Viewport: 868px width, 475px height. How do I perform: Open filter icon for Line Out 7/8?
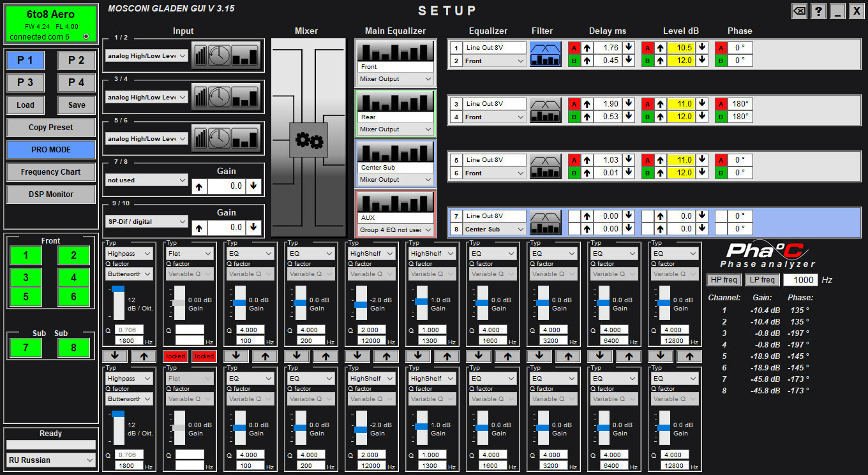click(546, 222)
